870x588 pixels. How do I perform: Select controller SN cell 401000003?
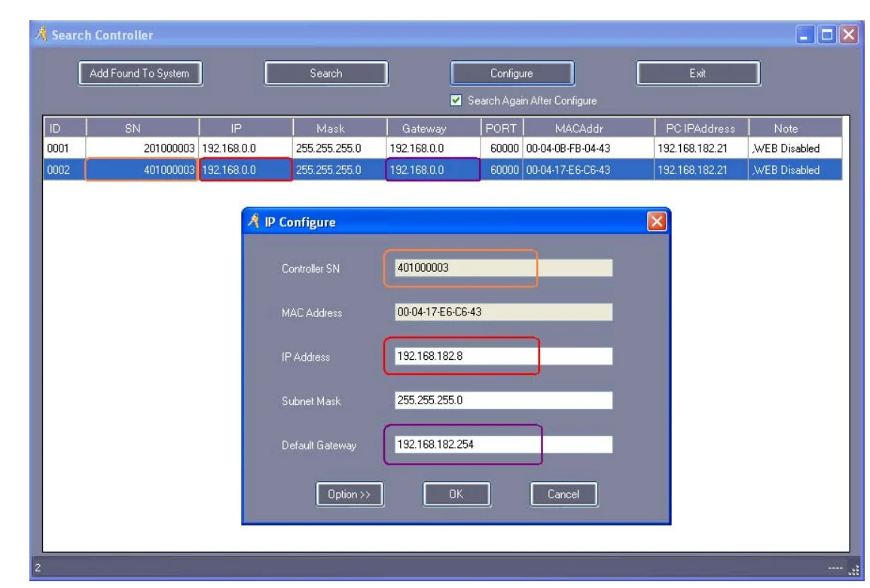(142, 169)
